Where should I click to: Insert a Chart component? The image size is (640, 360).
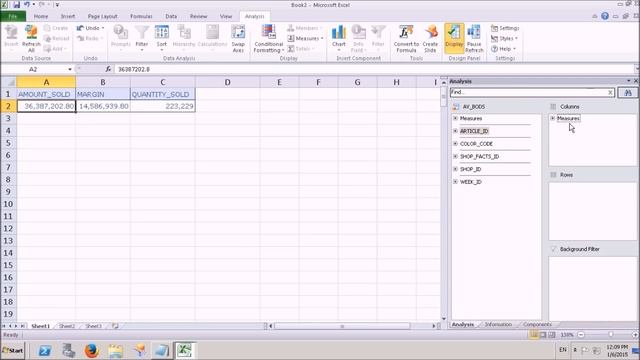[339, 38]
